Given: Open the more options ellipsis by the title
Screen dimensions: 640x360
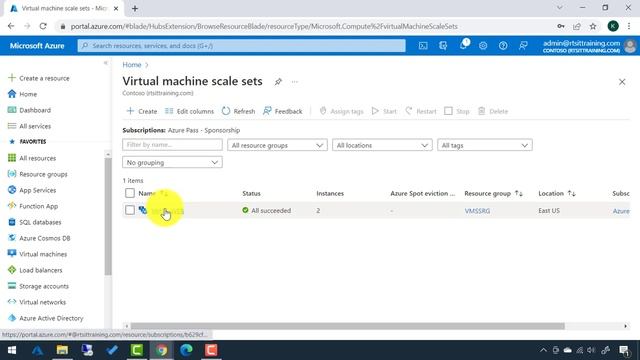Looking at the screenshot, I should tap(295, 82).
